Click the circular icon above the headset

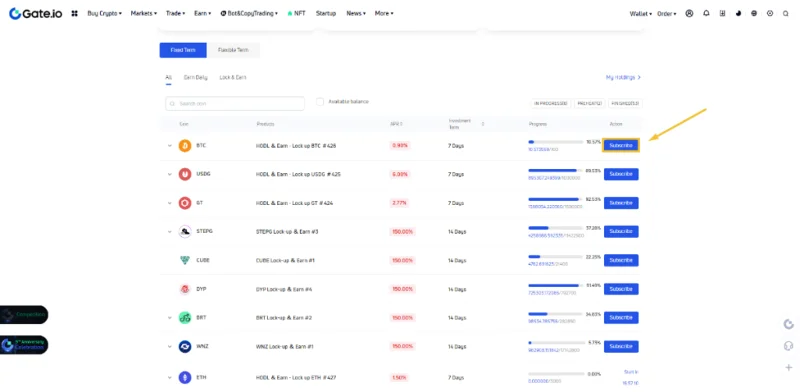pos(788,324)
